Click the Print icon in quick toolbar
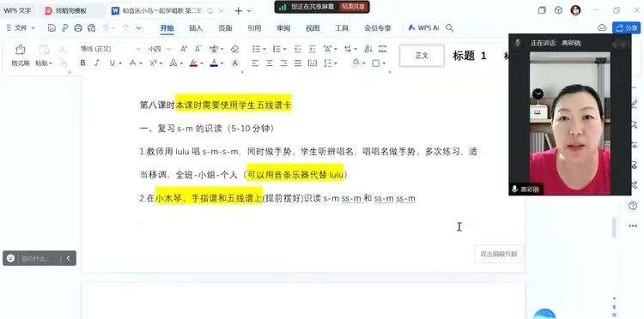The width and height of the screenshot is (644, 319). coord(78,28)
